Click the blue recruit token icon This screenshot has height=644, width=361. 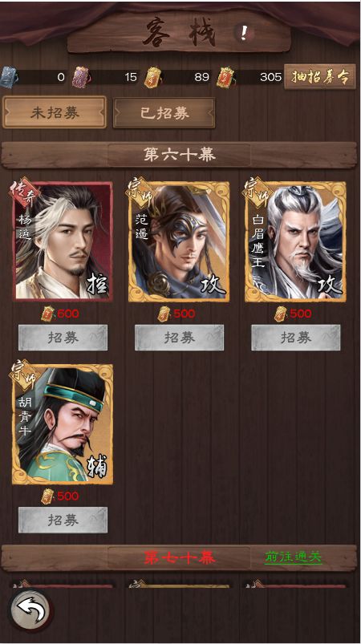pyautogui.click(x=8, y=75)
